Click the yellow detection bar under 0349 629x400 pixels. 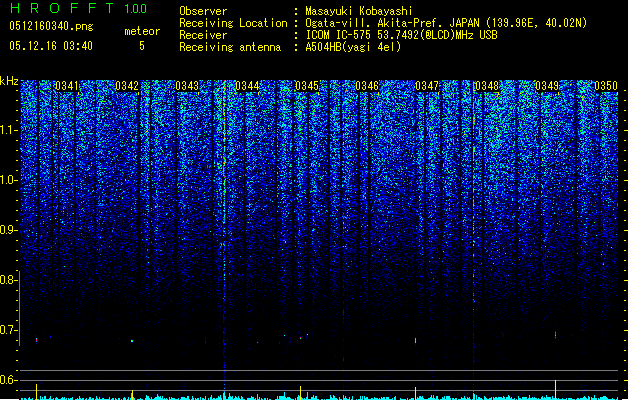(x=556, y=389)
